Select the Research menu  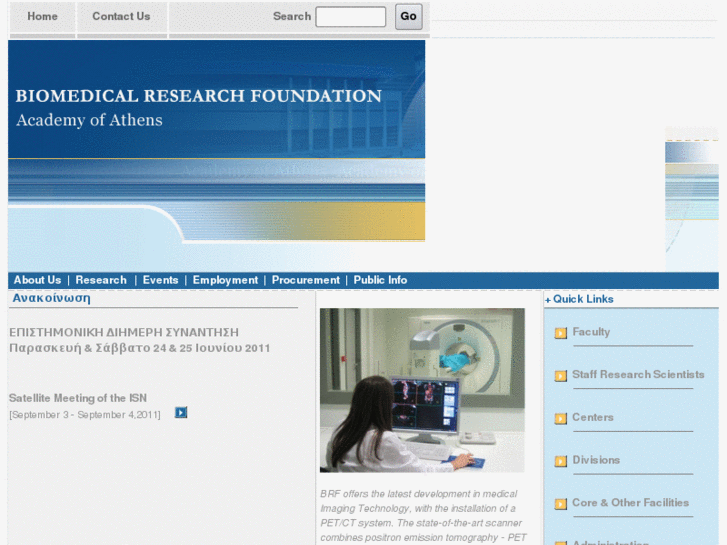tap(101, 280)
